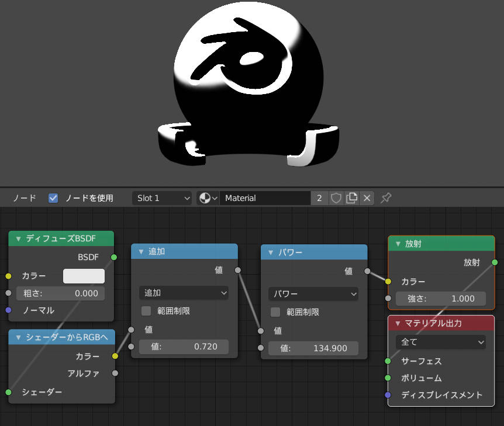
Task: Click the 粗さ 0.000 slider
Action: pos(60,293)
